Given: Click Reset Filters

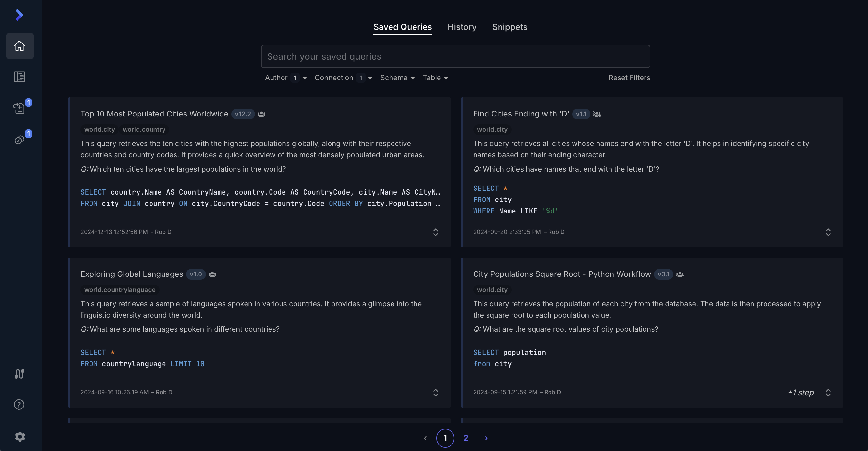Looking at the screenshot, I should pyautogui.click(x=629, y=78).
